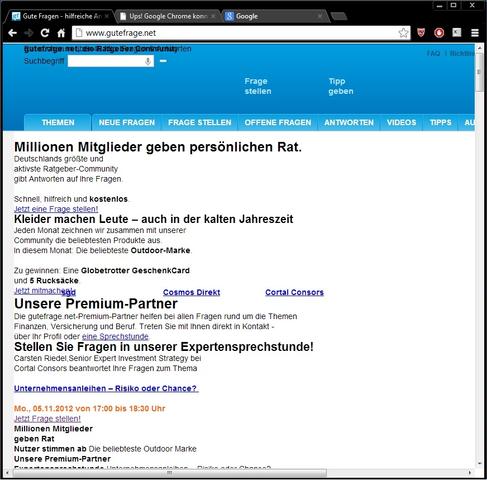Click the red circular extension icon
This screenshot has height=480, width=487.
(439, 33)
